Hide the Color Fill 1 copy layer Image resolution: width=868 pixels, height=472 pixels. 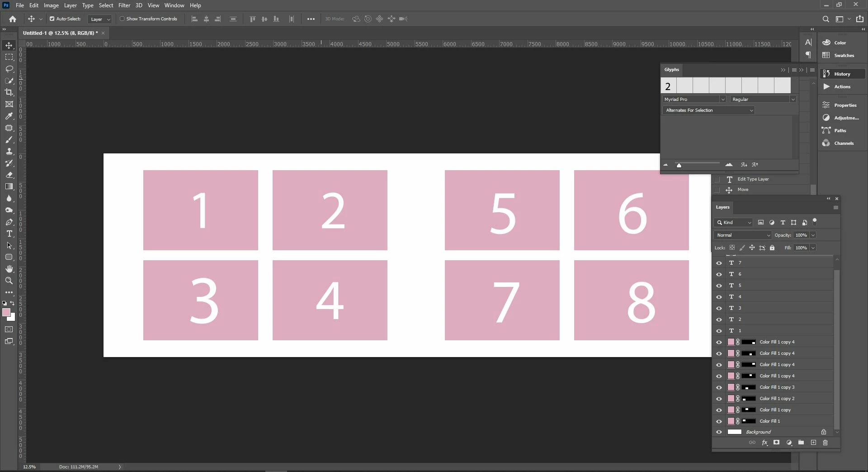click(x=719, y=410)
